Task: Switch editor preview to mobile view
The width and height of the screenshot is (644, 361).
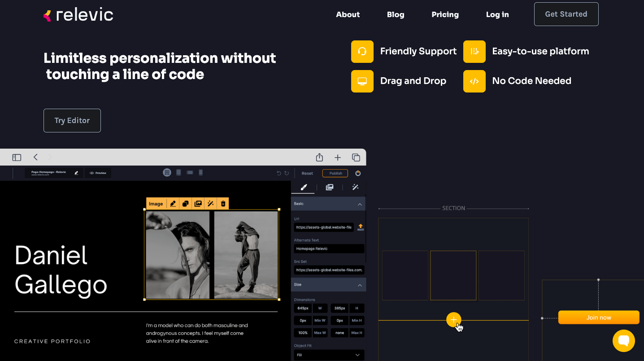Action: (x=200, y=172)
